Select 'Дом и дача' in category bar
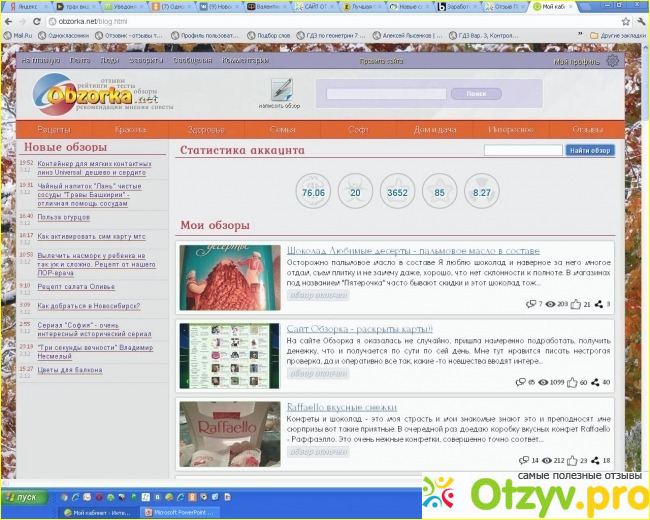The image size is (650, 520). [x=434, y=130]
